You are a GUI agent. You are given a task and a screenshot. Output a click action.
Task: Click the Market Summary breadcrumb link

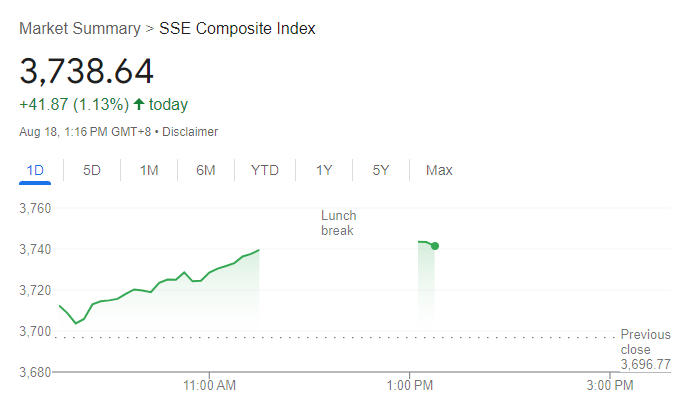80,29
